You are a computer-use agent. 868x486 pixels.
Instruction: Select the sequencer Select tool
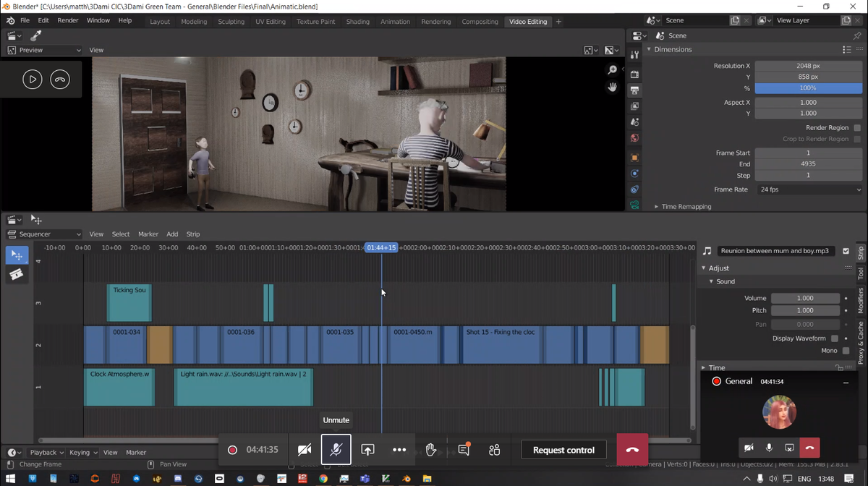[x=16, y=255]
